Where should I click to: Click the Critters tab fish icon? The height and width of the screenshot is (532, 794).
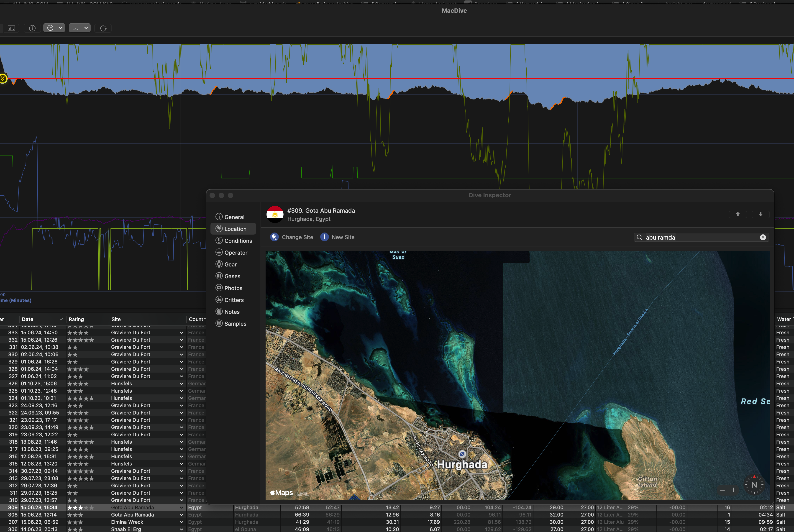[x=219, y=300]
